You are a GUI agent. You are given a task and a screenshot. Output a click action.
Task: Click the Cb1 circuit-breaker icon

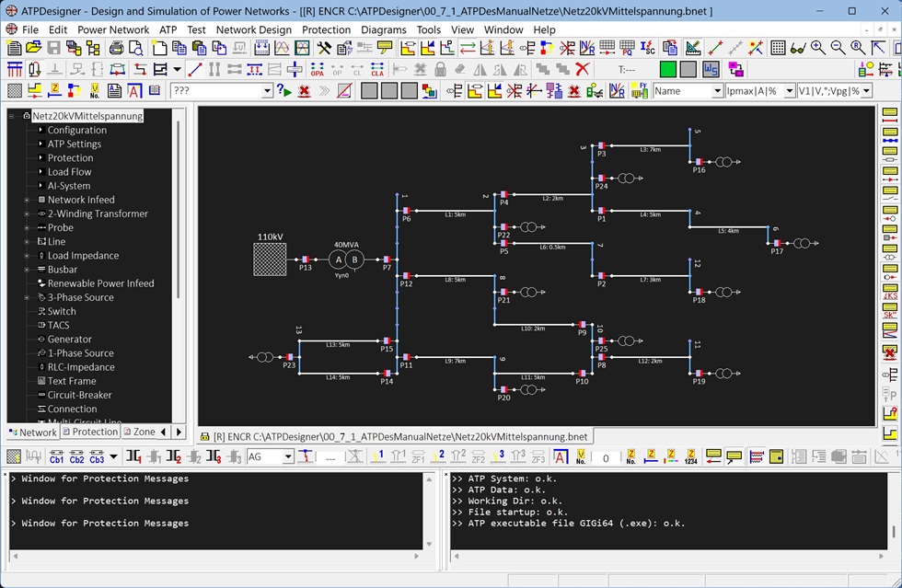(x=56, y=457)
